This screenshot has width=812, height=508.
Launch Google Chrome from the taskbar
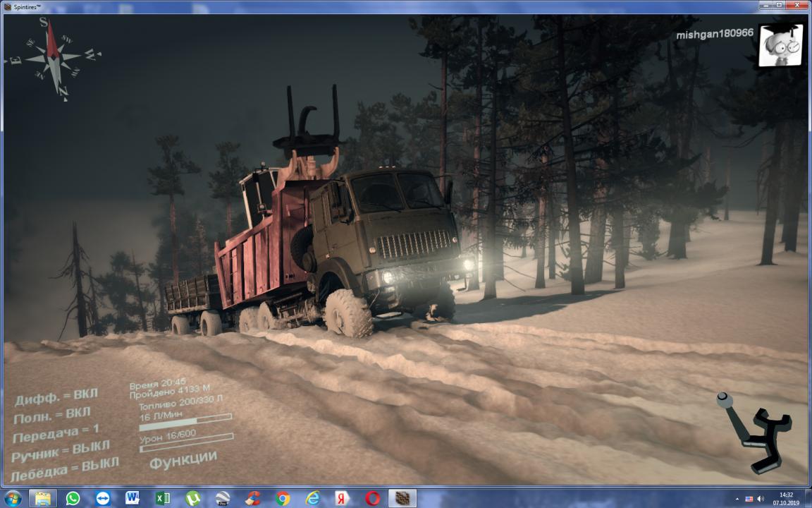(x=283, y=498)
